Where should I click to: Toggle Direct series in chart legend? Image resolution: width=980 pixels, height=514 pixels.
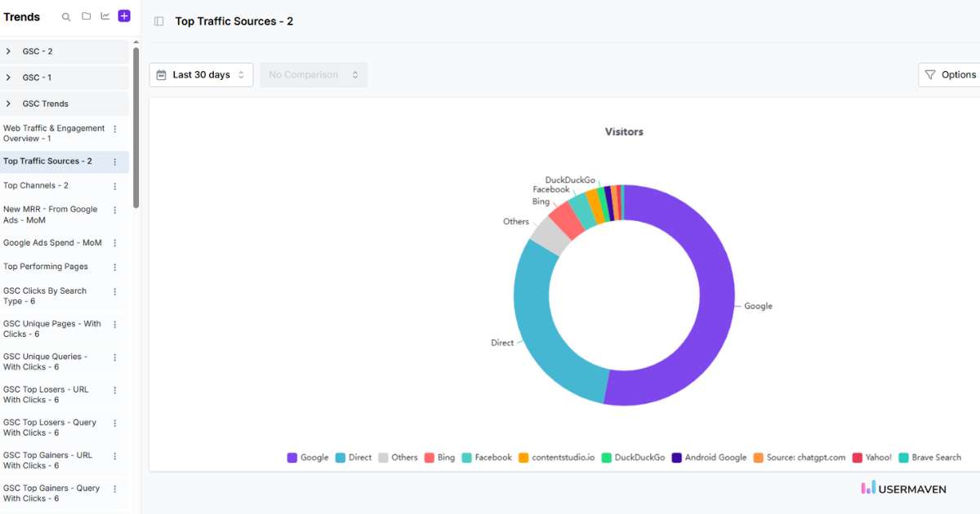pyautogui.click(x=354, y=458)
